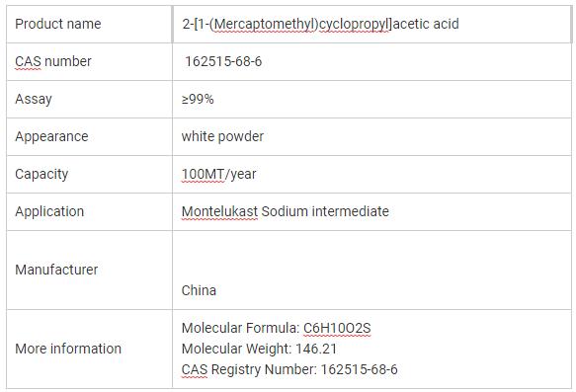Click the 'CAS Registry Number' line
Image resolution: width=576 pixels, height=392 pixels.
[289, 369]
